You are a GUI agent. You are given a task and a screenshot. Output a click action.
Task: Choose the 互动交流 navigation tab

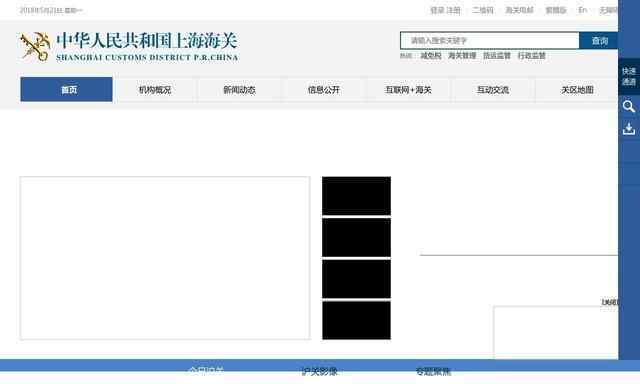(x=493, y=90)
